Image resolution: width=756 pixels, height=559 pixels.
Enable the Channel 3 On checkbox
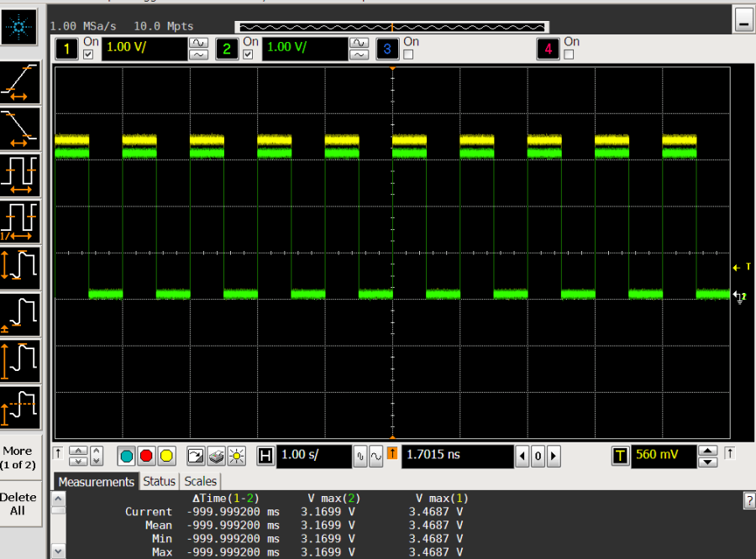(x=409, y=55)
